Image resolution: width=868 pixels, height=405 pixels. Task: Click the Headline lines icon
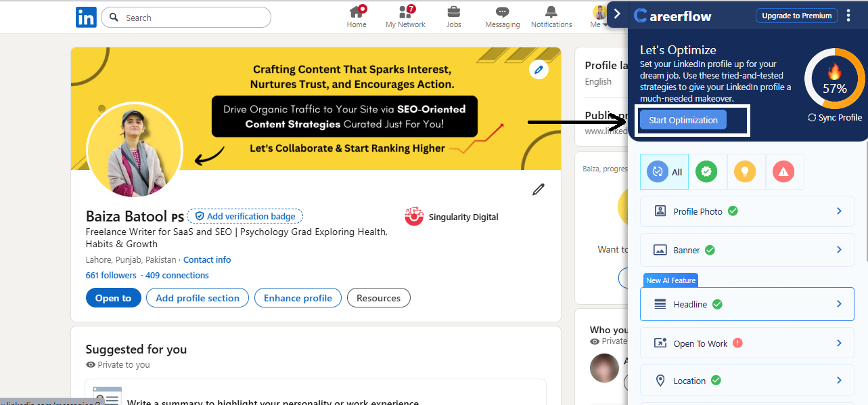click(660, 304)
